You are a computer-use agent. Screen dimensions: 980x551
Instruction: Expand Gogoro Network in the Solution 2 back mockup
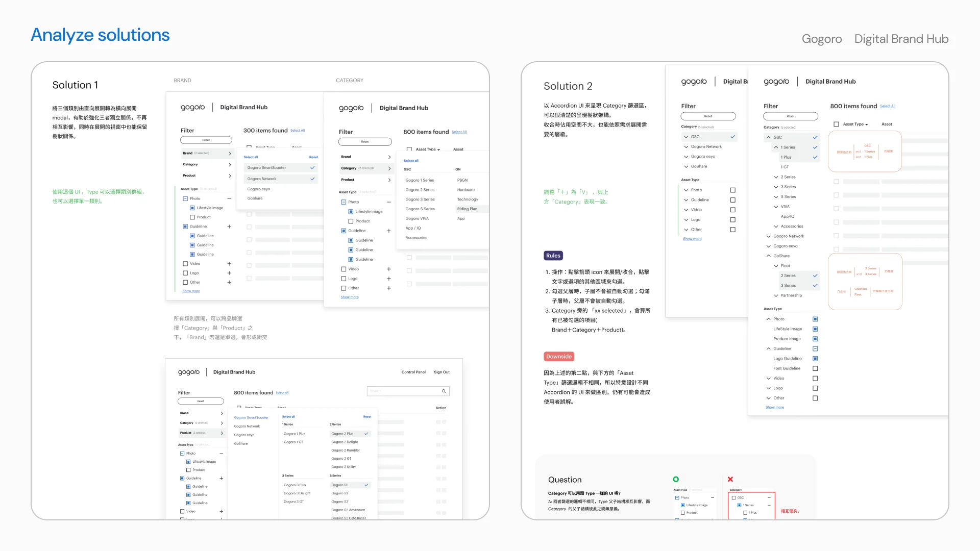point(686,146)
